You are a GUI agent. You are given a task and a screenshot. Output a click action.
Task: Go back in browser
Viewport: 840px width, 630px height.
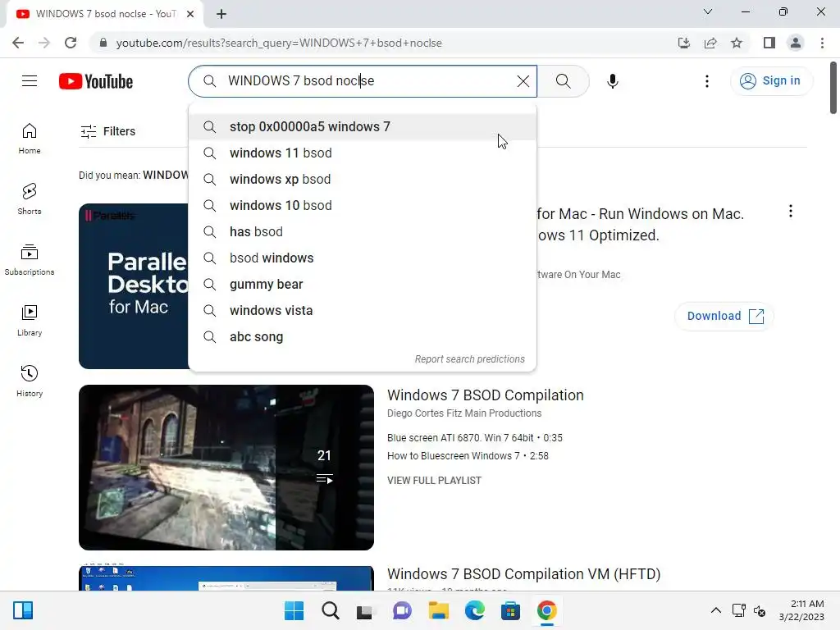[18, 43]
